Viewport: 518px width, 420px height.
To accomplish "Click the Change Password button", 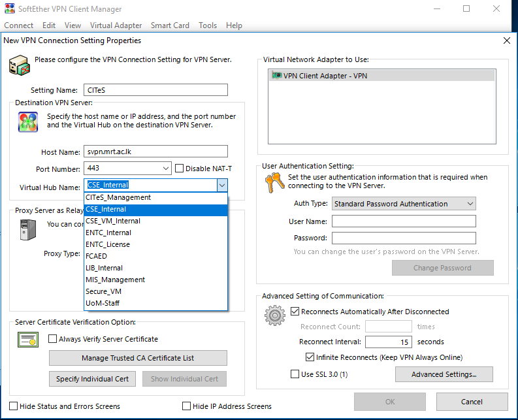I will pos(442,268).
